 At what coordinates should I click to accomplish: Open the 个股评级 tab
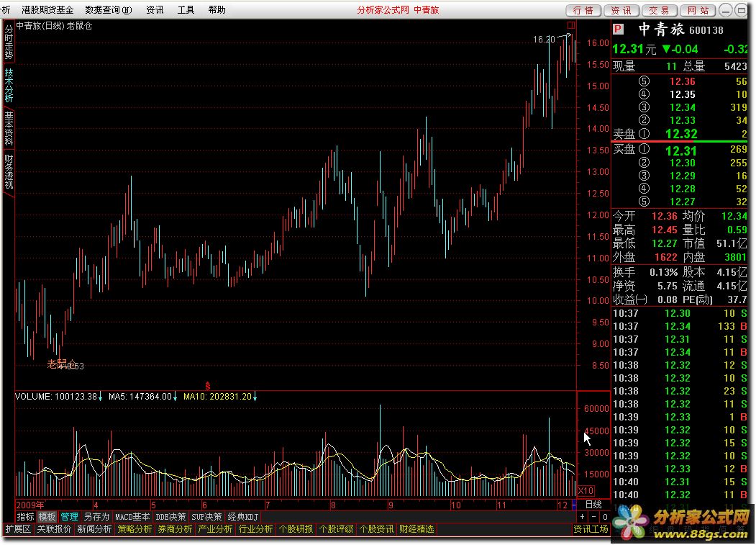coord(337,529)
